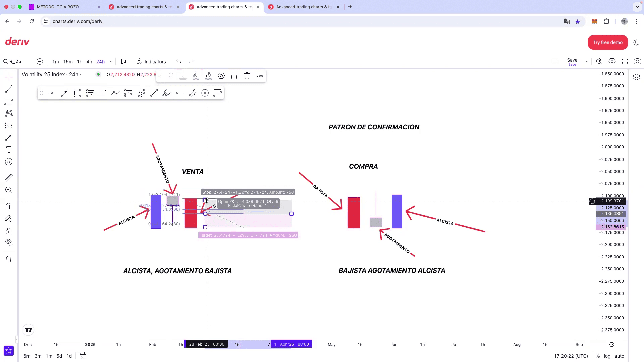Enable magnet mode tool
The width and height of the screenshot is (644, 362).
coord(9,206)
